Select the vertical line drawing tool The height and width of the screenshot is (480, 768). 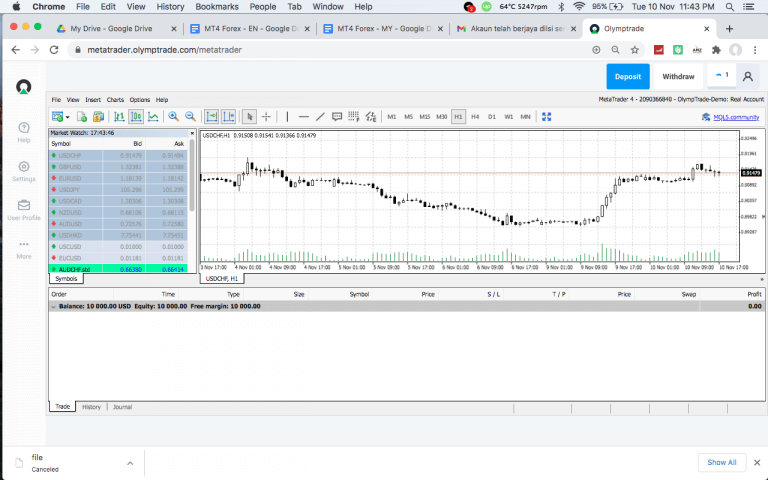pyautogui.click(x=287, y=117)
